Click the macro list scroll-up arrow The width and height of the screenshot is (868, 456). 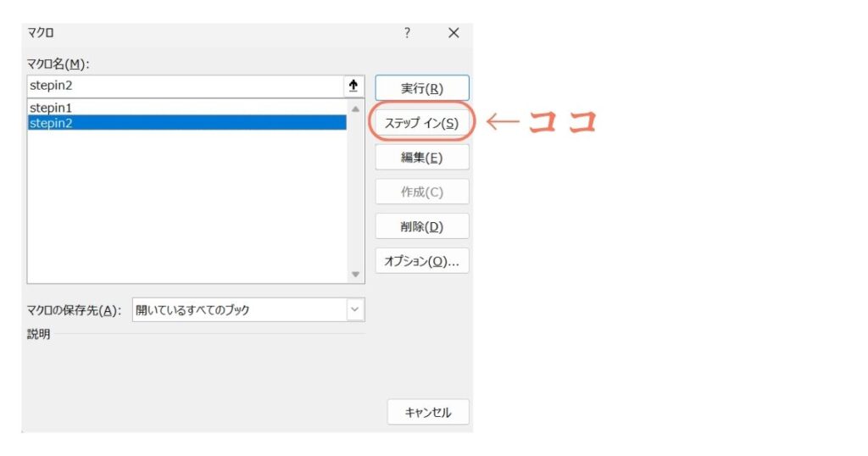(x=355, y=108)
